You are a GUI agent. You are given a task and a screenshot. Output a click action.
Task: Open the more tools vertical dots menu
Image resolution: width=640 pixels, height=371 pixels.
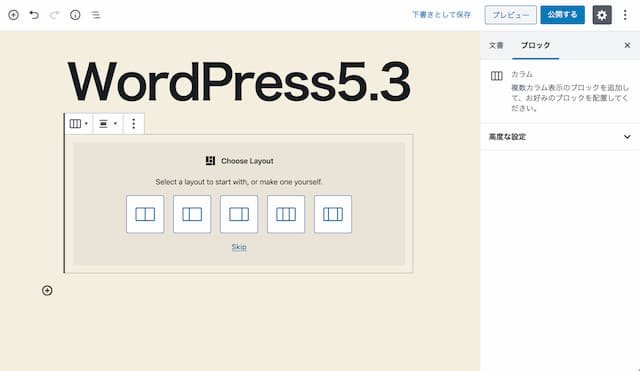point(625,15)
